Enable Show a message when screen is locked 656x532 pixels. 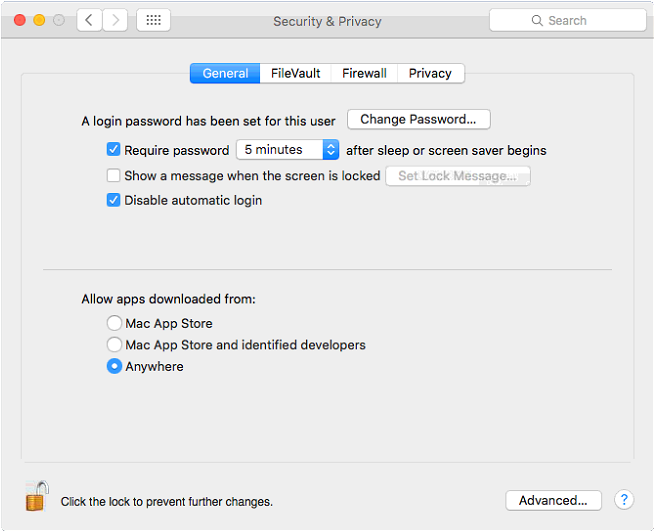coord(113,175)
